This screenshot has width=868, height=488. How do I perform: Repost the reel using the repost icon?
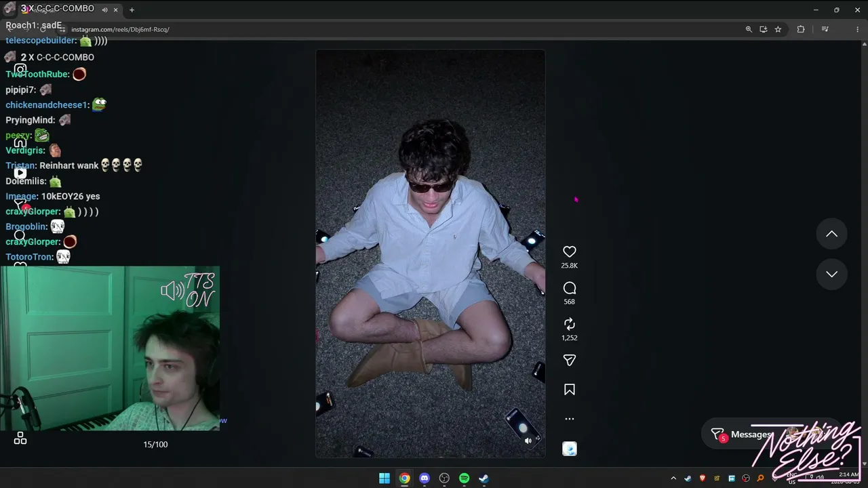pos(570,324)
